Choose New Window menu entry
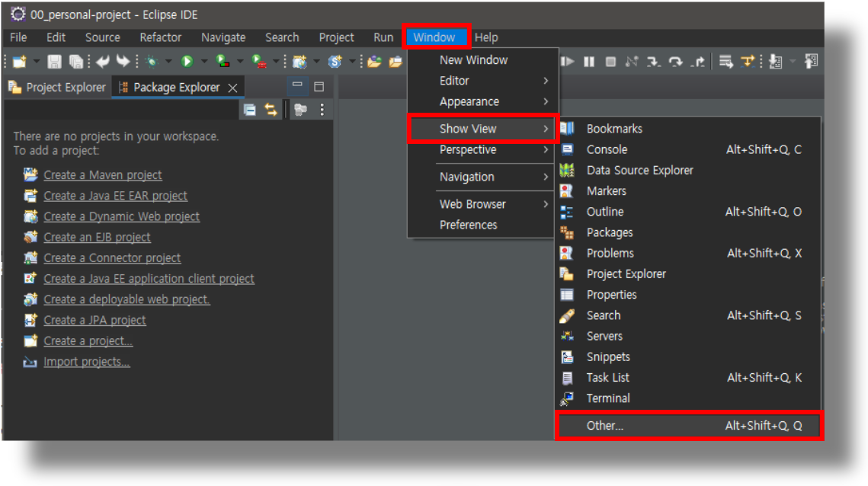868x486 pixels. tap(482, 59)
